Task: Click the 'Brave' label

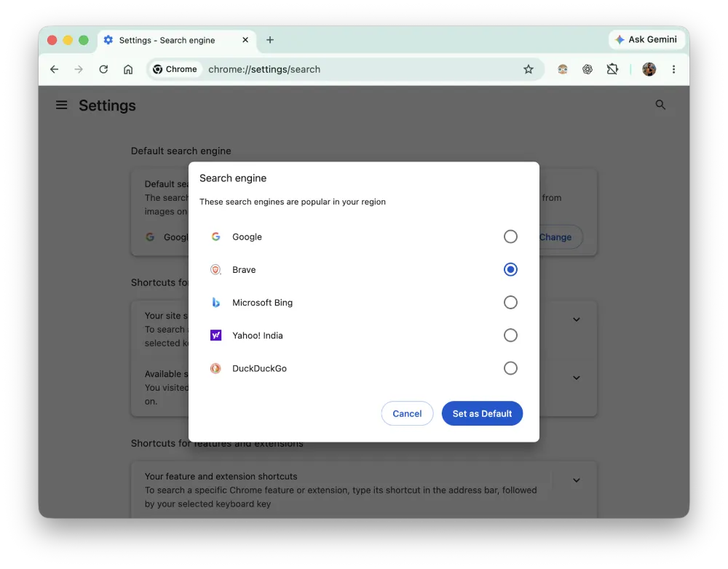Action: coord(244,270)
